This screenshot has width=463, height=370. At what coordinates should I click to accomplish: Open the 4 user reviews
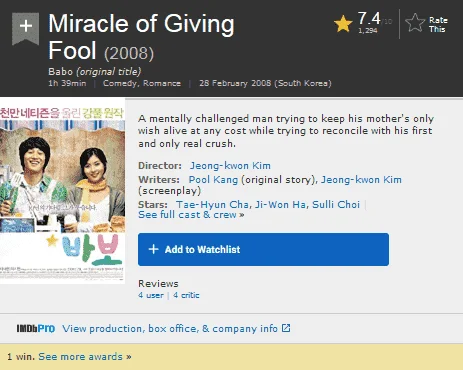click(x=151, y=295)
